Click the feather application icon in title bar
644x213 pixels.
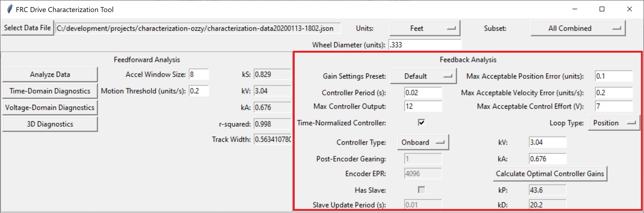9,9
